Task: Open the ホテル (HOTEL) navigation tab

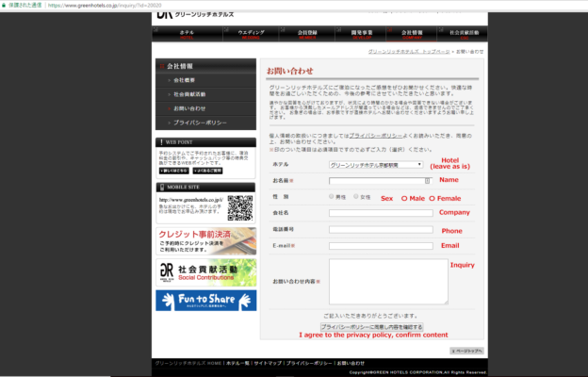Action: pyautogui.click(x=187, y=34)
